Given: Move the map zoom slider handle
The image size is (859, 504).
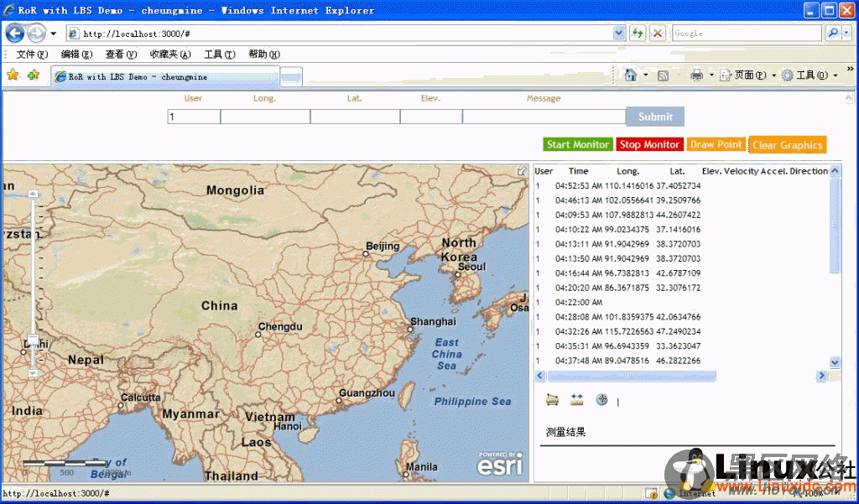Looking at the screenshot, I should tap(33, 340).
